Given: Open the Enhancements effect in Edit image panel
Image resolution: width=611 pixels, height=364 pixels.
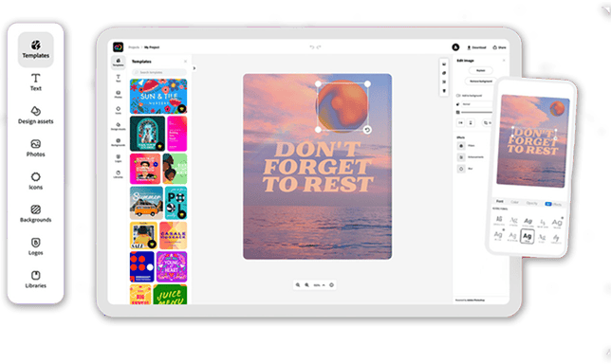Looking at the screenshot, I should (x=471, y=157).
